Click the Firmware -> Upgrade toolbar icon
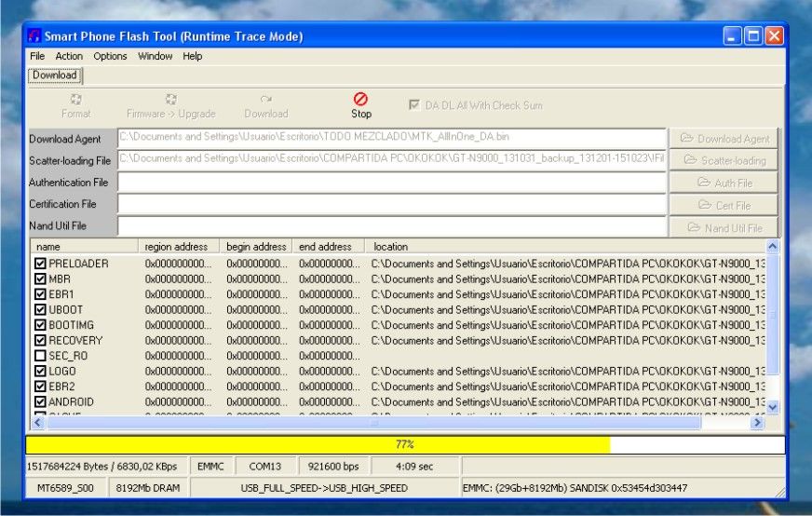This screenshot has height=516, width=812. [171, 99]
